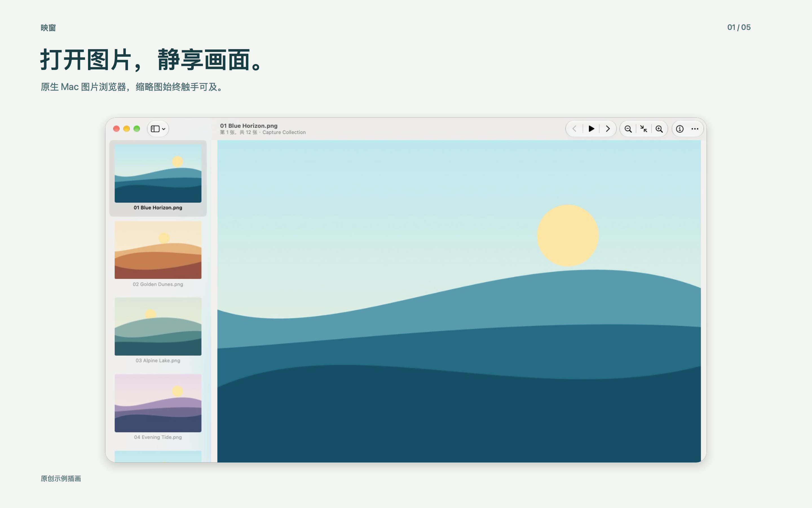Minimize window with yellow button

[x=127, y=129]
